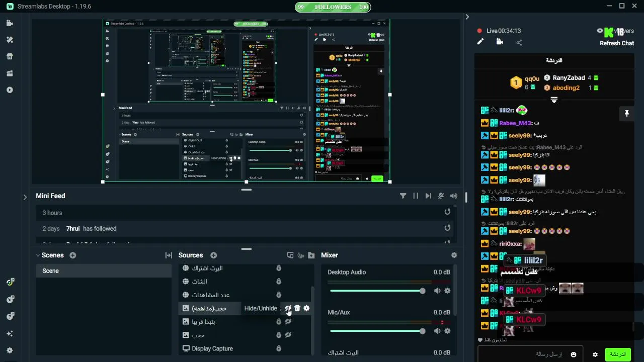Pin the chat with pin icon

[x=626, y=114]
